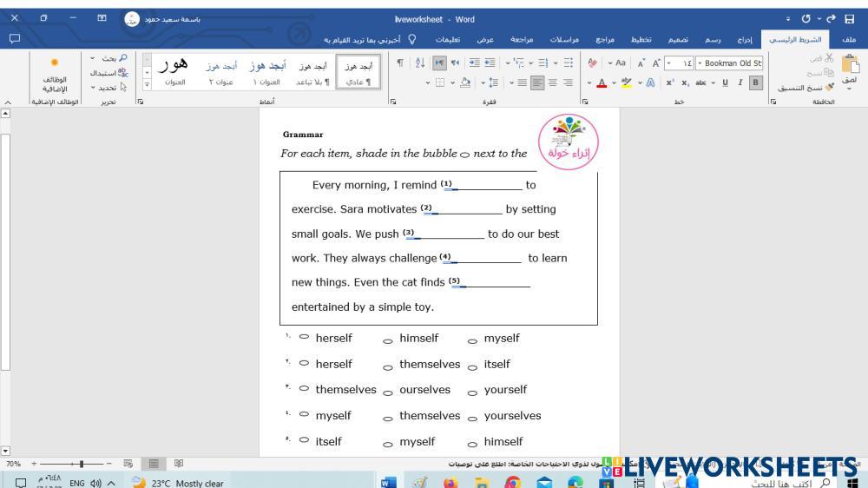This screenshot has width=868, height=488.
Task: Switch to the تصميم (Design) tab
Action: (678, 39)
